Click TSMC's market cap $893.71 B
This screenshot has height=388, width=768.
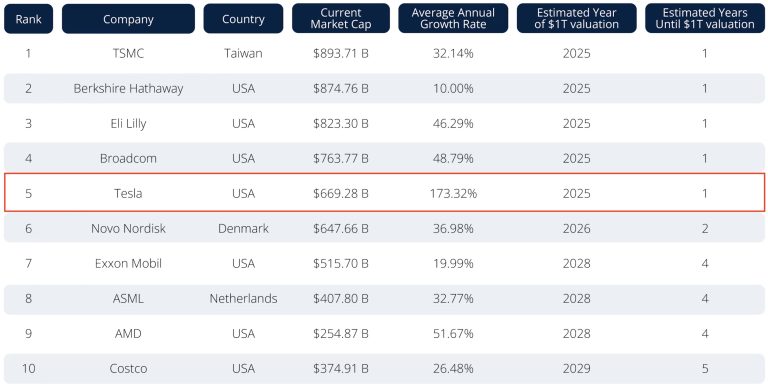(x=341, y=53)
